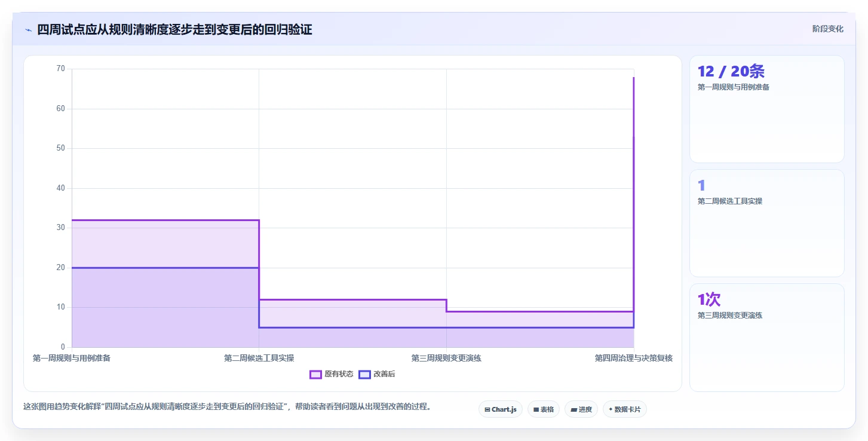Screen dimensions: 868x441
Task: Select the 表格 tag chip
Action: pos(544,409)
